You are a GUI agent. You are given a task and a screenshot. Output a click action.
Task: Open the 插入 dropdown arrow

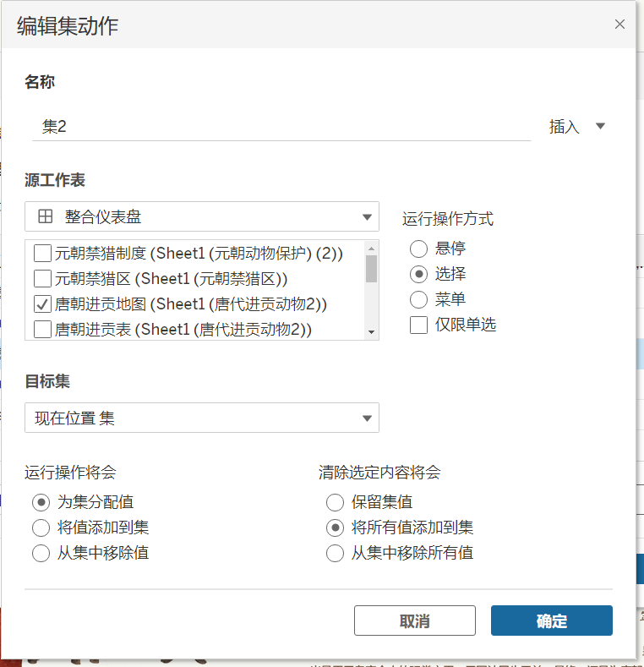pos(601,127)
